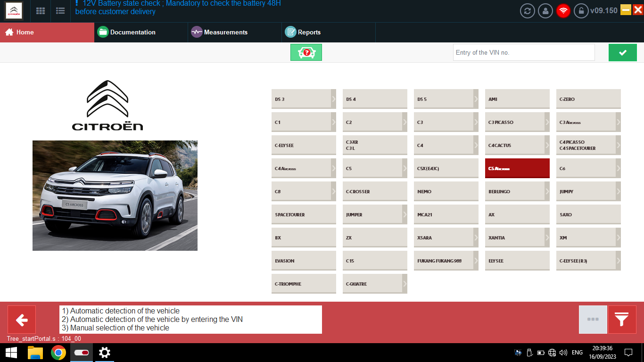Select the NEMO vehicle button
Screen dimensions: 644x362
[x=446, y=191]
